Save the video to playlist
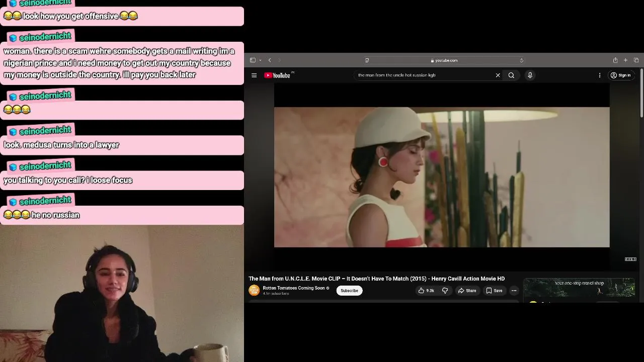644x362 pixels. (494, 291)
